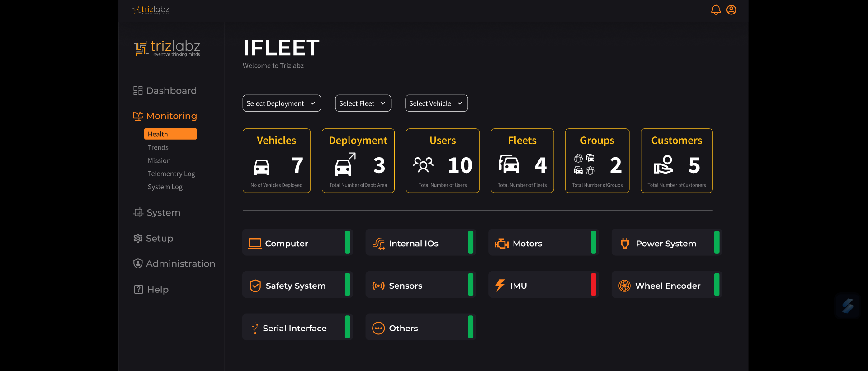Click the Motors engine icon

pyautogui.click(x=501, y=244)
